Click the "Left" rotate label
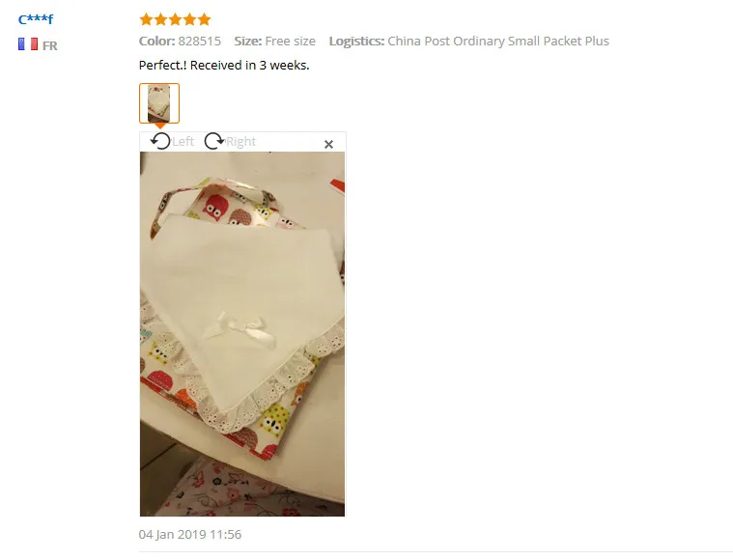Screen dimensions: 733x560 (183, 142)
